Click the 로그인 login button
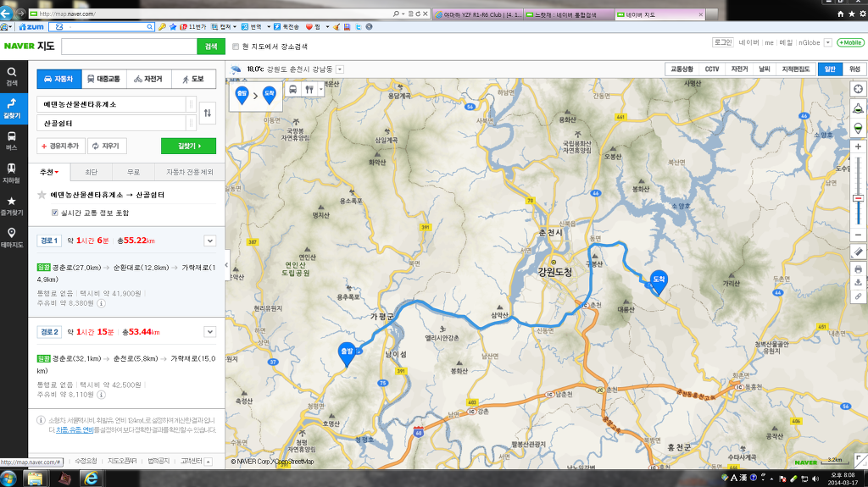Viewport: 868px width, 487px height. click(723, 42)
